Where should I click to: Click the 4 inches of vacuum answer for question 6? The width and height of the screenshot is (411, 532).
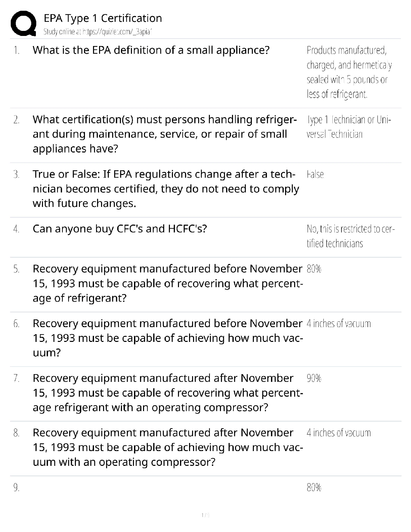coord(338,324)
